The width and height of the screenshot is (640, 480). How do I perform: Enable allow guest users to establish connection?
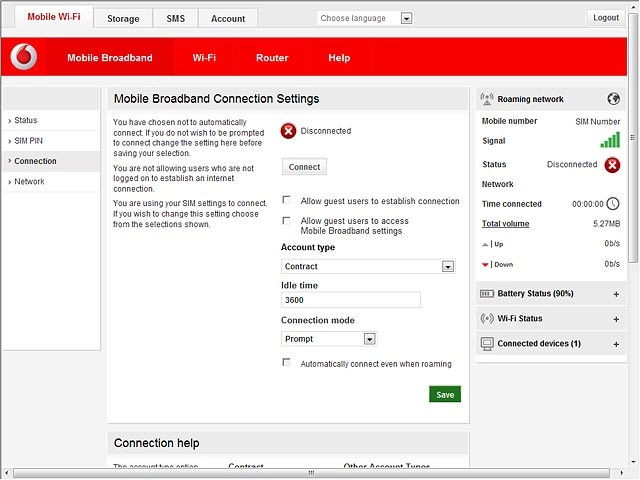coord(287,200)
